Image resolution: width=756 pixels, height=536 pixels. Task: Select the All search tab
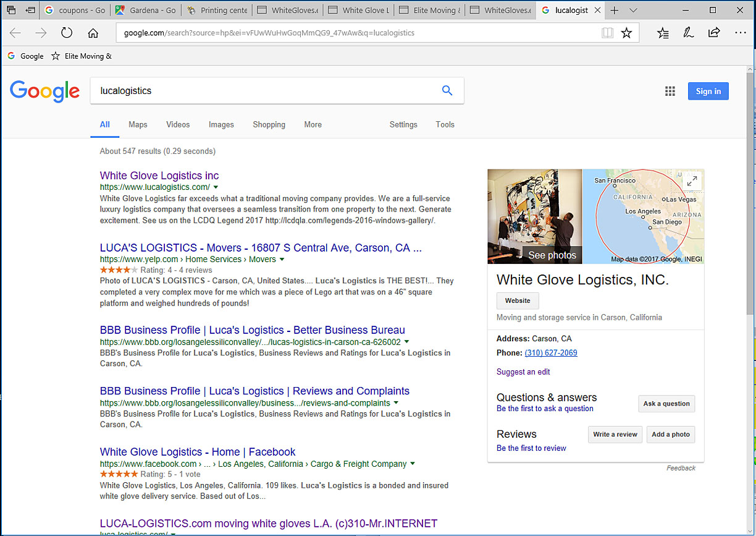(x=105, y=124)
